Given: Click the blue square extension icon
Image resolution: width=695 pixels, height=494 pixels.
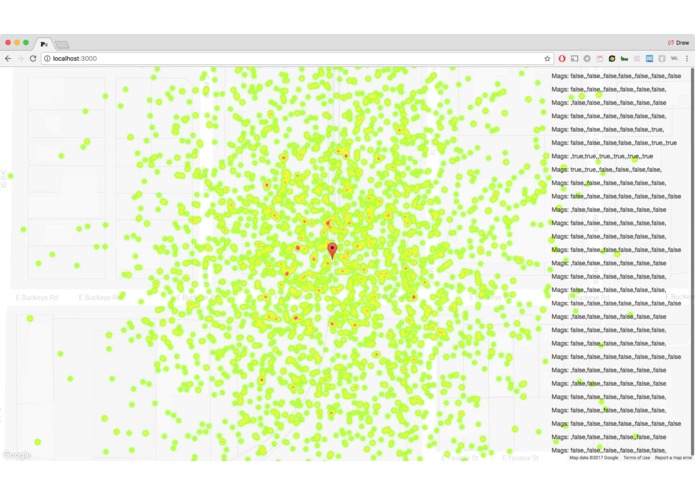Looking at the screenshot, I should (649, 58).
